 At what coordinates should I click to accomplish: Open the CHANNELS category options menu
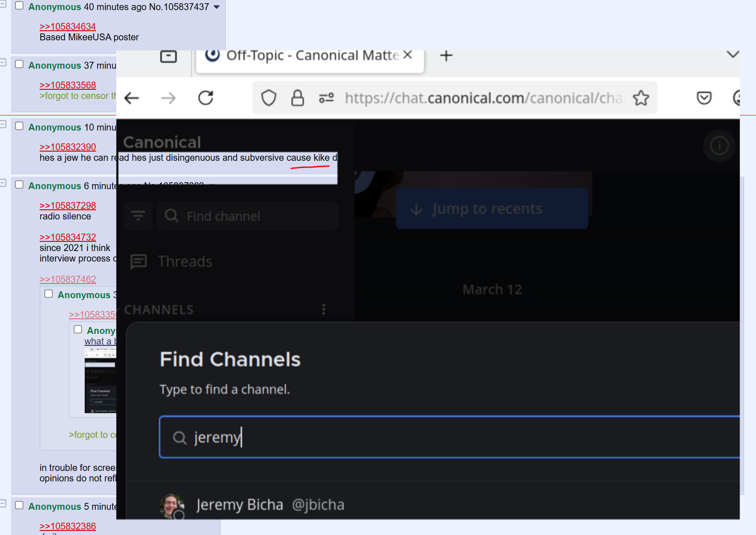coord(324,310)
